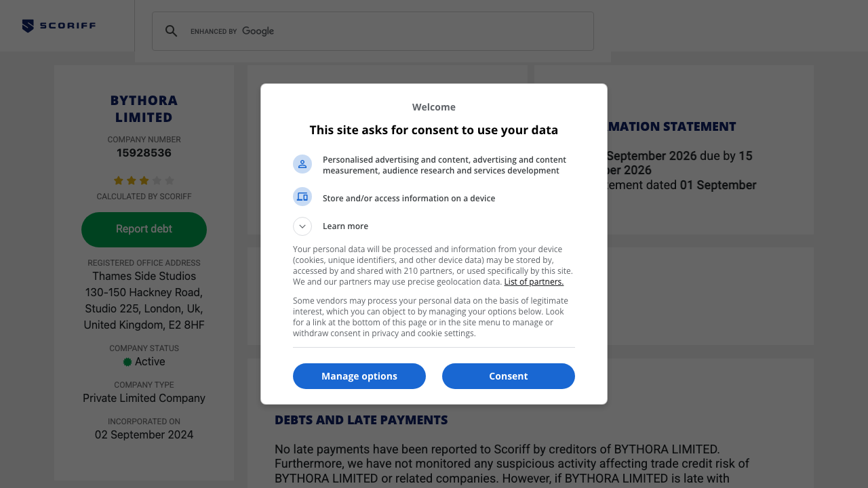
Task: Click the Manage options button
Action: [359, 376]
